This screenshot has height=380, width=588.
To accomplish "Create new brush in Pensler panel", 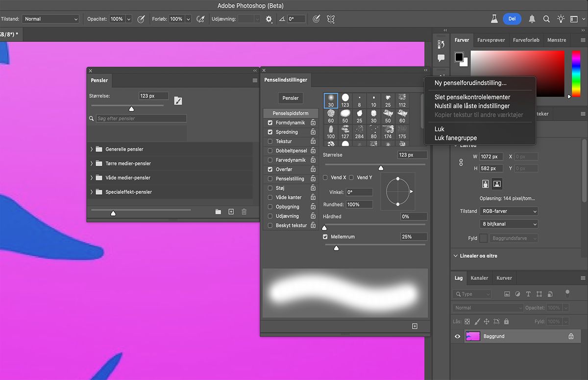I will 231,212.
